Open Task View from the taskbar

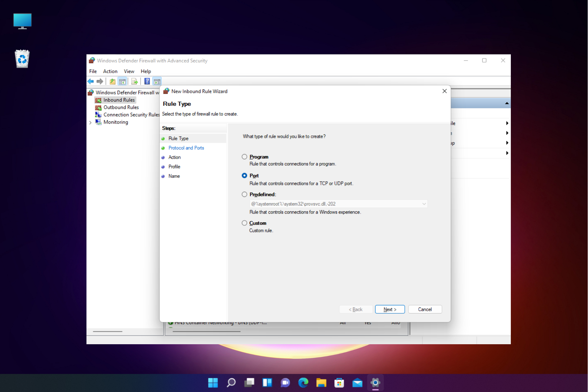[249, 383]
